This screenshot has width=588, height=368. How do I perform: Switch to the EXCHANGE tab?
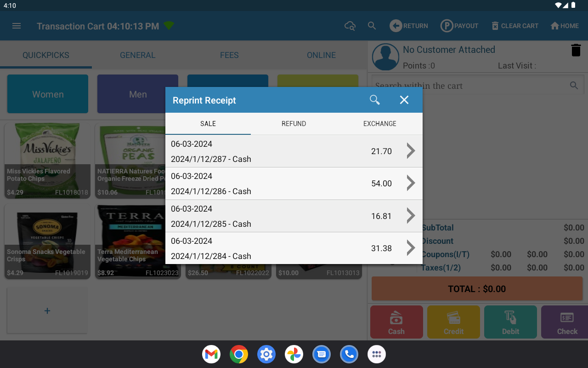(x=380, y=124)
